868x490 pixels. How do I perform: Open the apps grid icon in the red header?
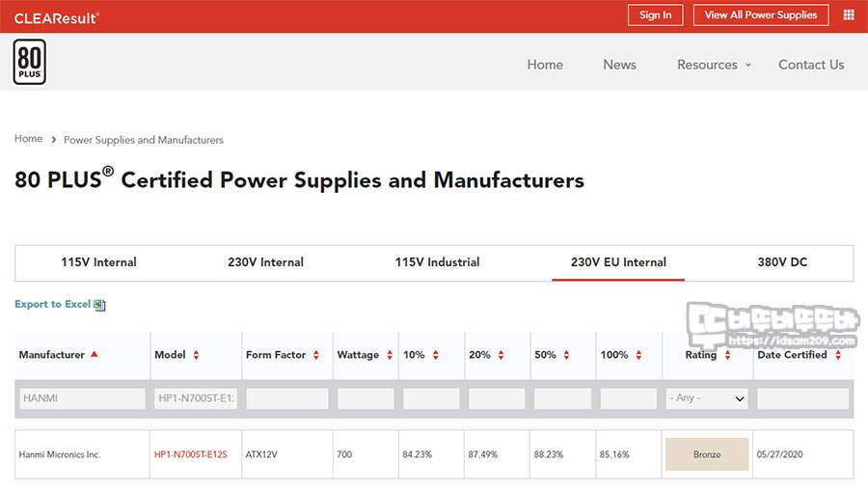[848, 14]
